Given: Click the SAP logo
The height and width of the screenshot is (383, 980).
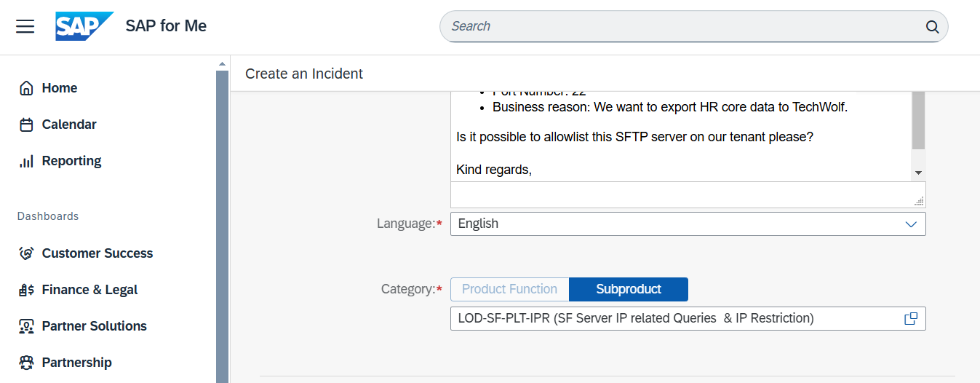Looking at the screenshot, I should click(x=84, y=26).
